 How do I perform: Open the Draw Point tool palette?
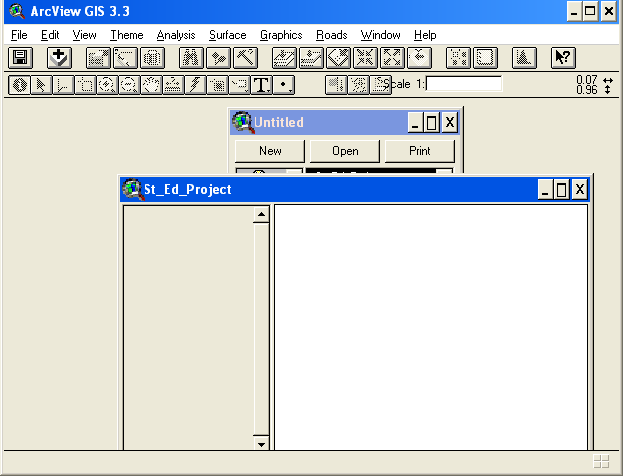click(x=284, y=85)
